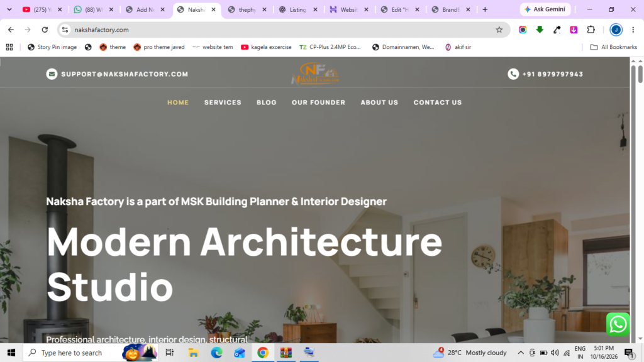Click the page vertical scrollbar thumb
Screen dimensions: 644x362
(640, 73)
